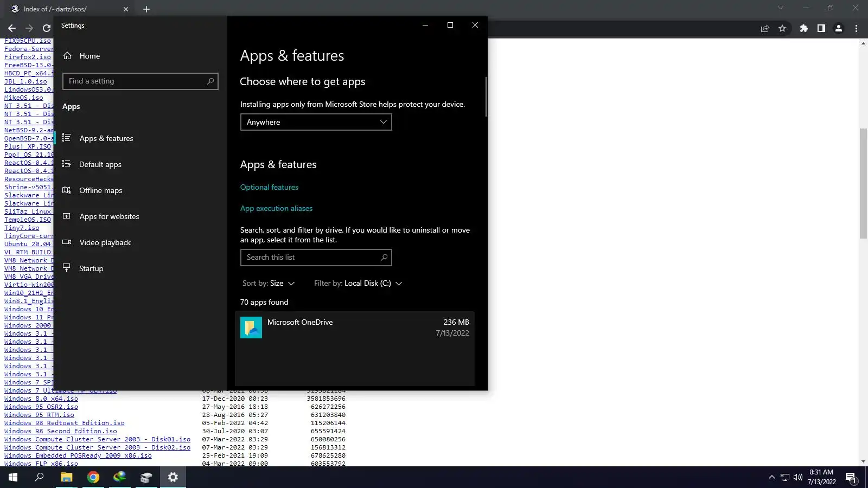Change Filter by Local Disk (C:) dropdown
This screenshot has width=868, height=488.
pyautogui.click(x=358, y=284)
